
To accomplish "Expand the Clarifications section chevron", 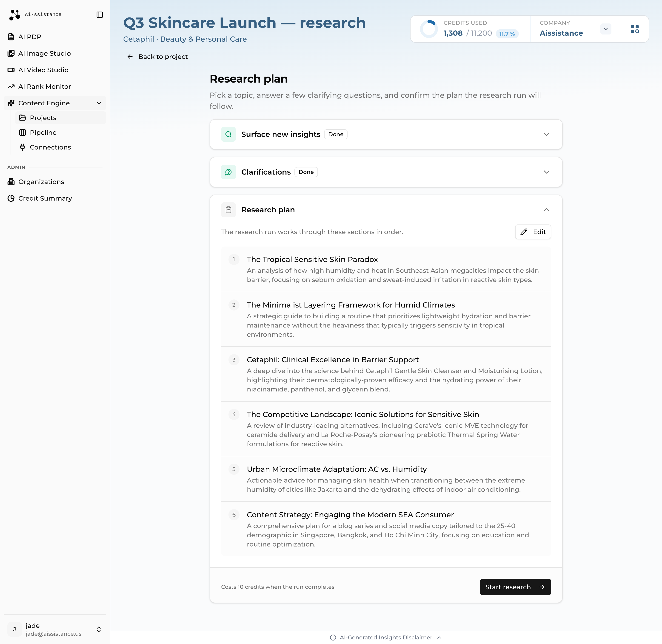I will coord(546,172).
